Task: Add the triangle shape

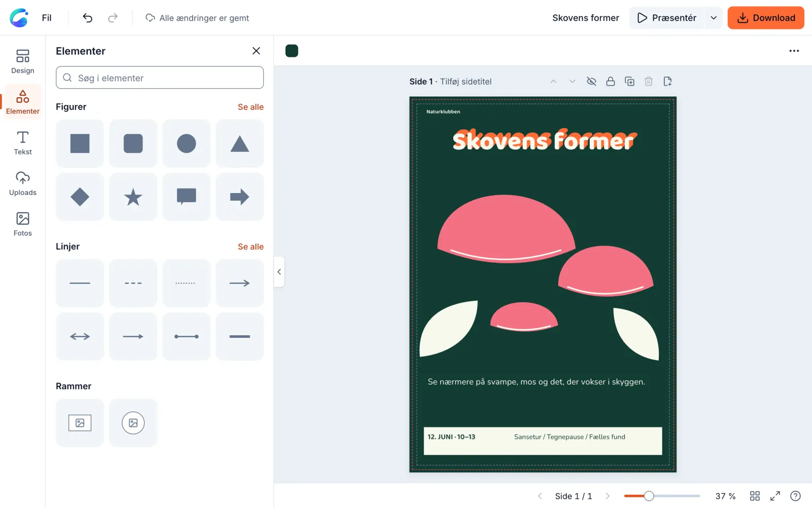Action: [240, 143]
